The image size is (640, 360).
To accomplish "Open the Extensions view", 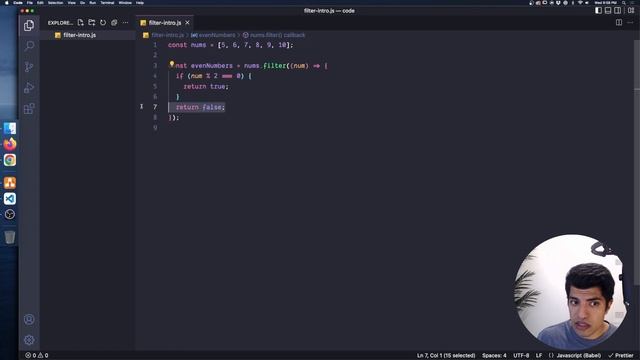I will (29, 109).
